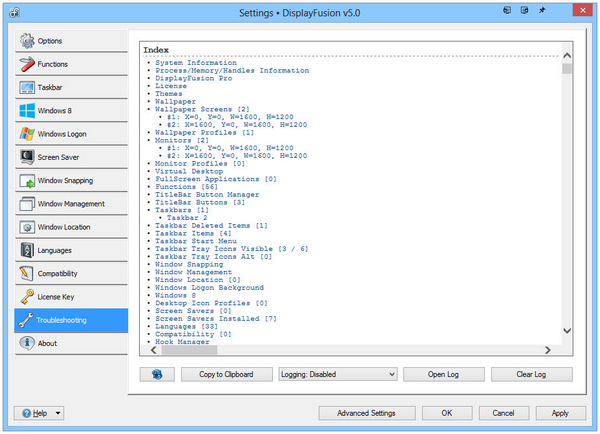This screenshot has height=434, width=600.
Task: Click the Taskbar monitor icon
Action: tap(27, 88)
